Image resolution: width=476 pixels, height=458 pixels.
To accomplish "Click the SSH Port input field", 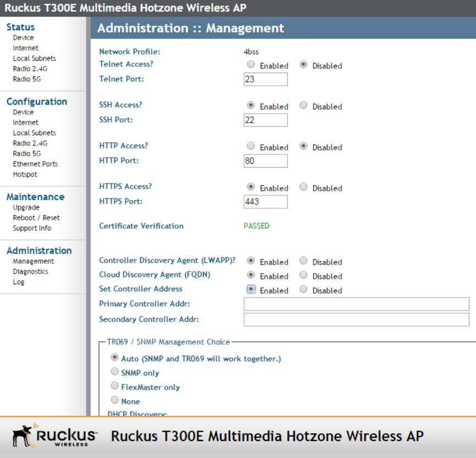I will [266, 120].
